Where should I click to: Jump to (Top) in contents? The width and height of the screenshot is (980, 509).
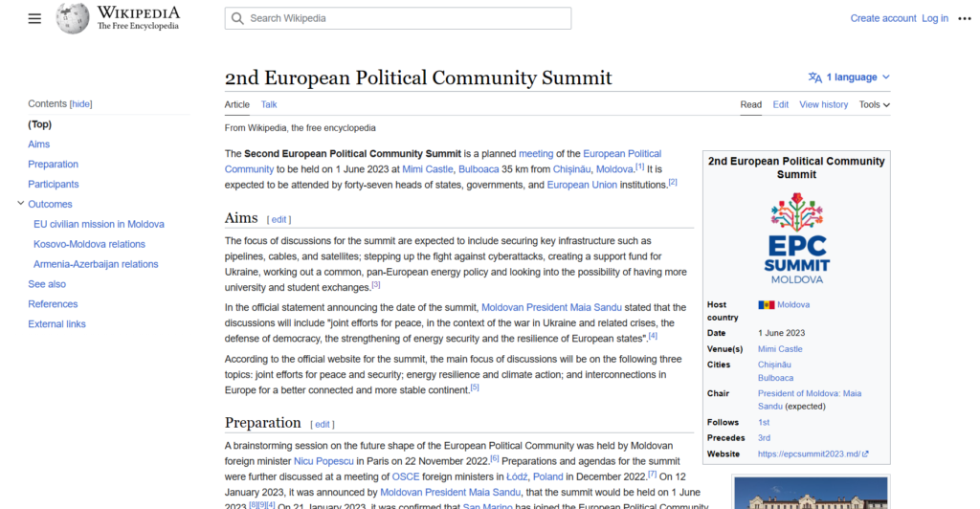click(x=39, y=124)
